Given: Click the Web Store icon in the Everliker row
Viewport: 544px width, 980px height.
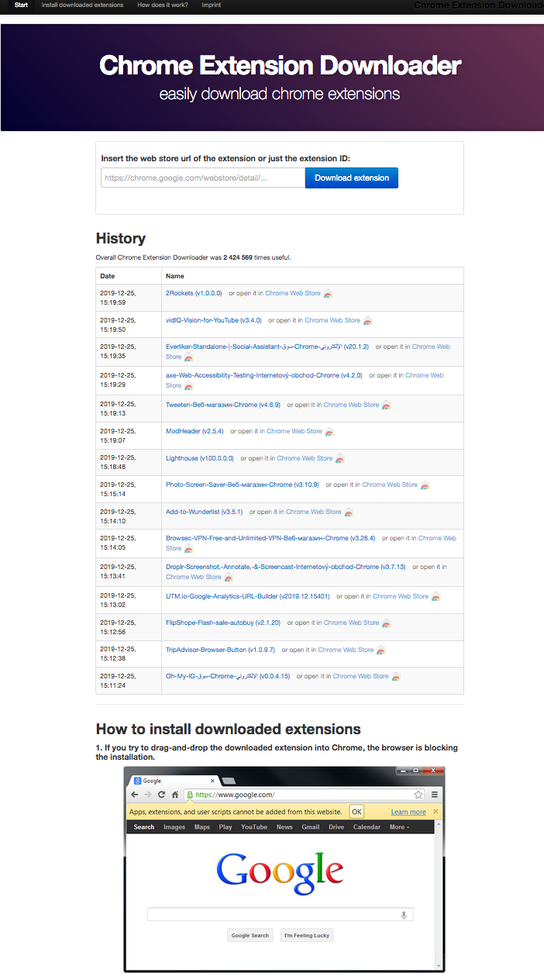Looking at the screenshot, I should coord(188,357).
